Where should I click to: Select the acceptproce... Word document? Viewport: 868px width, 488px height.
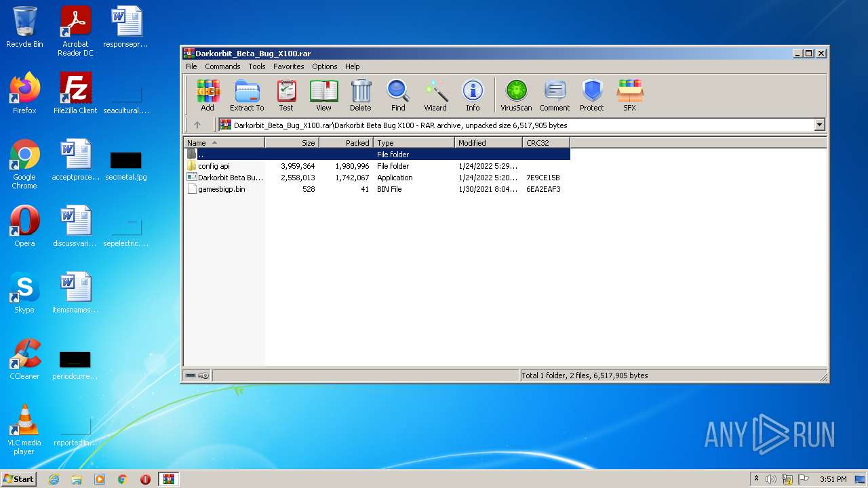click(x=75, y=160)
